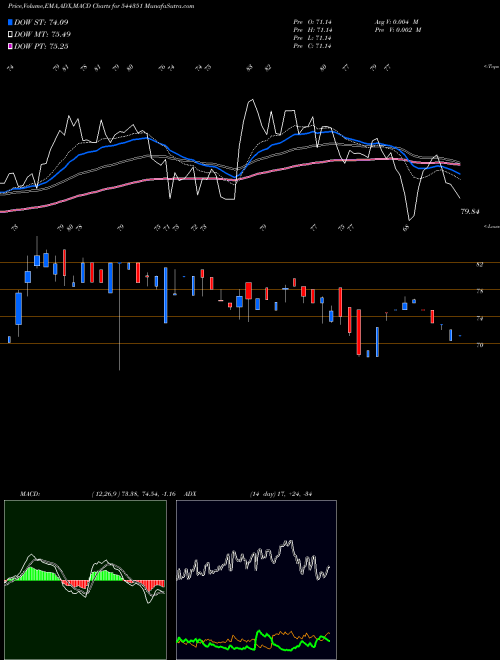Click the 82 price axis label
The height and width of the screenshot is (660, 500).
[480, 264]
